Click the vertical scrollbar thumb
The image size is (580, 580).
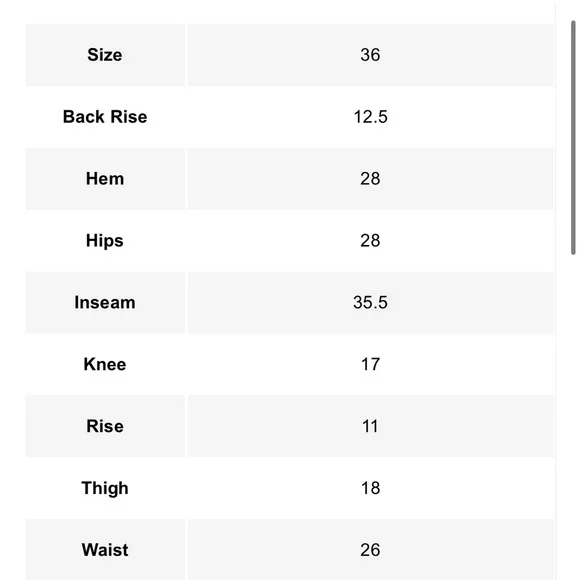coord(573,138)
